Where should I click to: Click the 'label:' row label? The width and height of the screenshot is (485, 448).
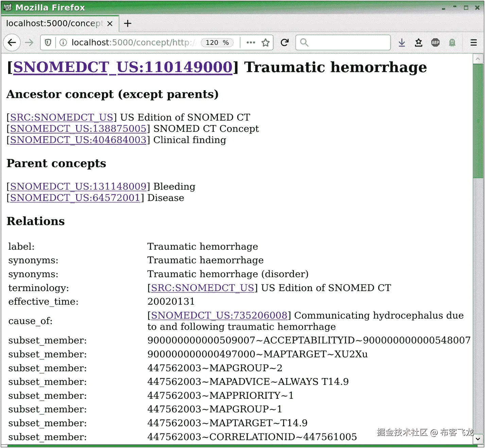(21, 247)
